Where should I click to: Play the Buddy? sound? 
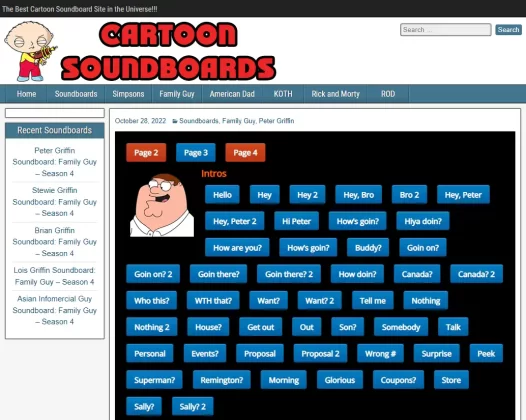click(x=368, y=248)
